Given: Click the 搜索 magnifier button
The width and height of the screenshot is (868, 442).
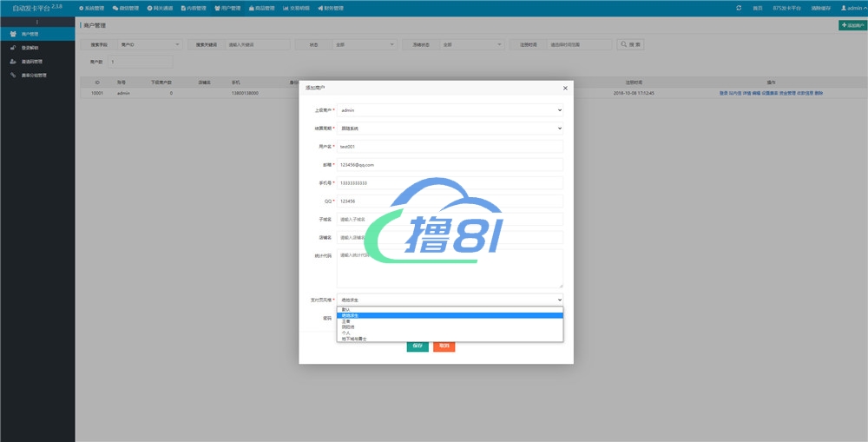Looking at the screenshot, I should coord(630,43).
